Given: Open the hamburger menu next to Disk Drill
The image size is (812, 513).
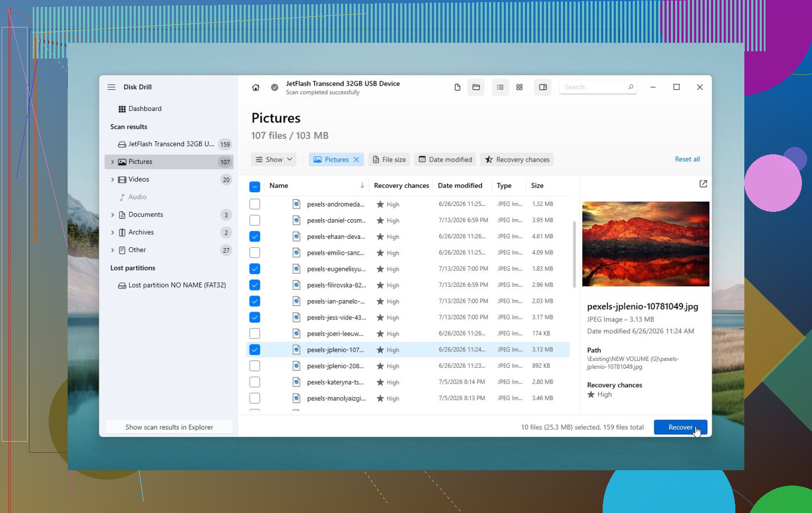Looking at the screenshot, I should tap(111, 87).
